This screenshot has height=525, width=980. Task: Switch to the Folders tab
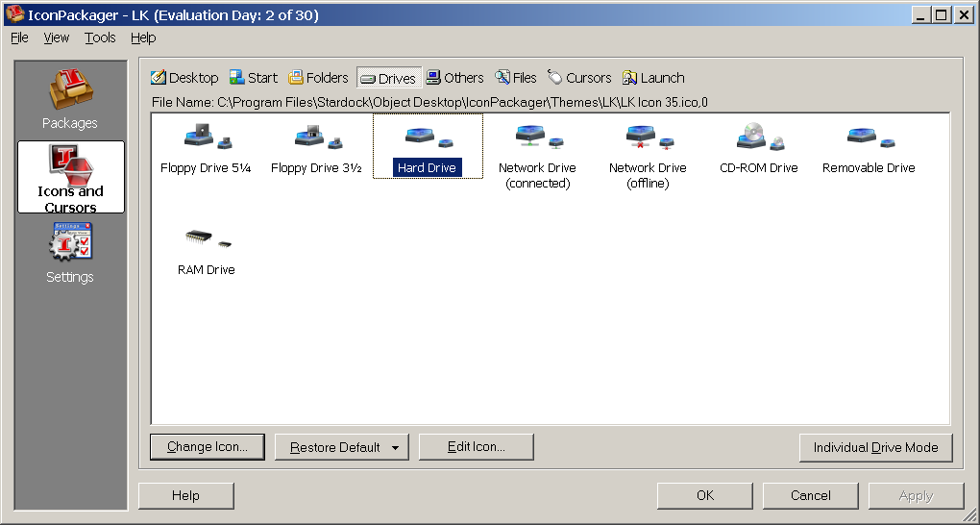pos(318,78)
